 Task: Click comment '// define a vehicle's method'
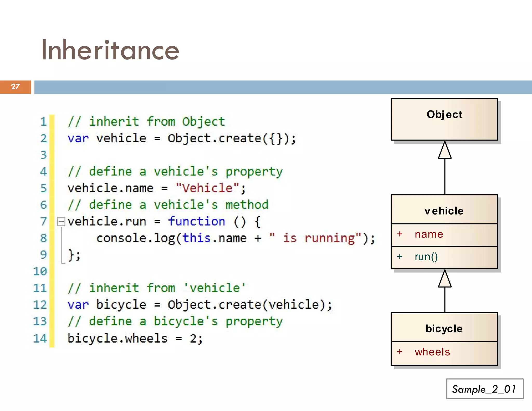click(x=168, y=205)
